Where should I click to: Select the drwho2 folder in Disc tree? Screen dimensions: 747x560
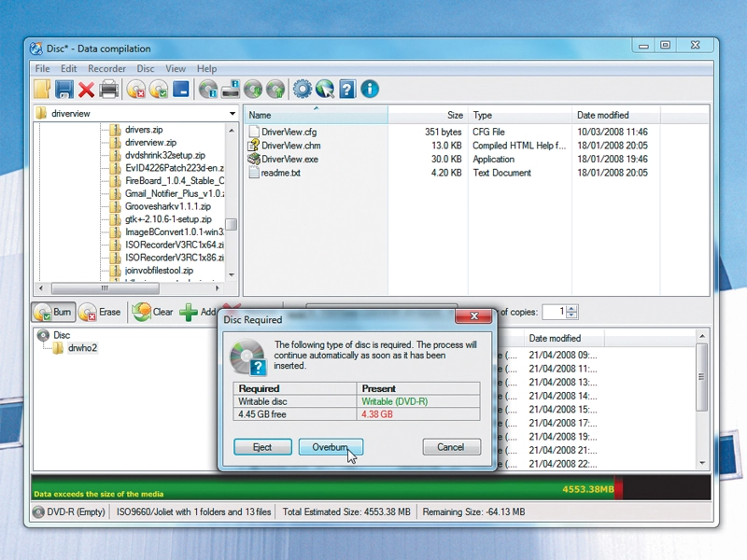point(82,348)
